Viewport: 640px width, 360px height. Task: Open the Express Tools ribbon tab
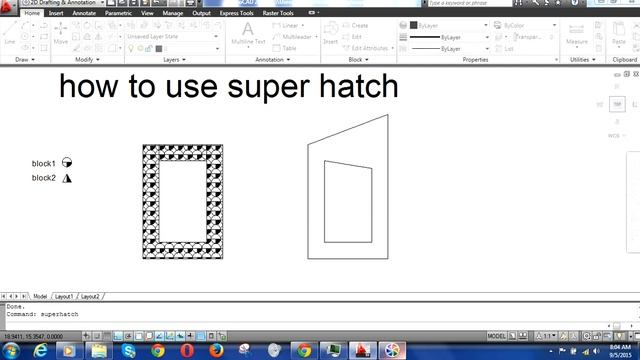point(236,13)
